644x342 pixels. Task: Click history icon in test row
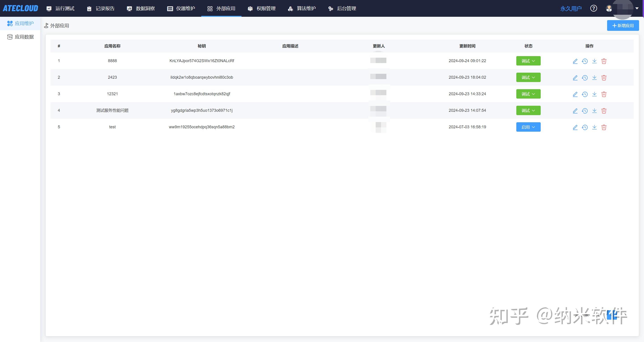pos(585,127)
